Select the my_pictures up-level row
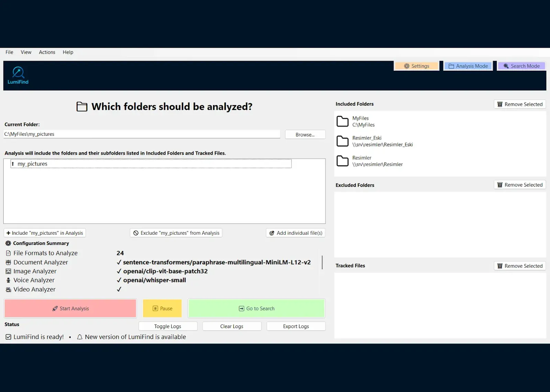Screen dimensions: 550x392 point(151,164)
